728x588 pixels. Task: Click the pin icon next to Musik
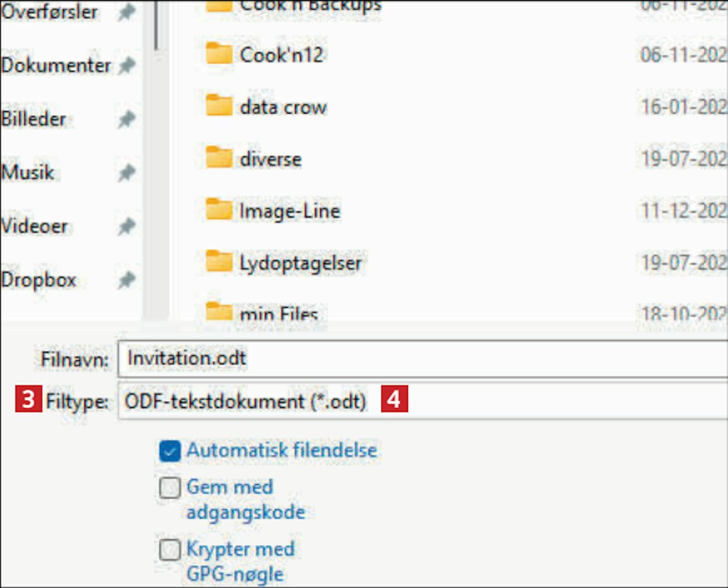(127, 172)
